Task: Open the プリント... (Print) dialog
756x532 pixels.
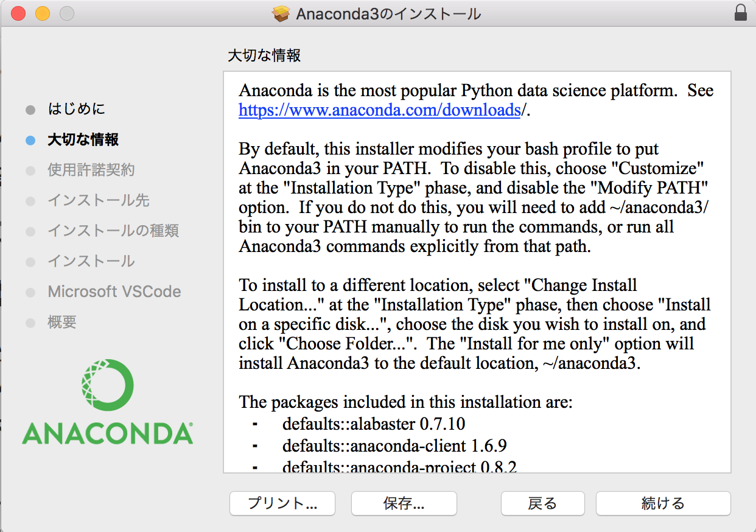Action: [282, 503]
